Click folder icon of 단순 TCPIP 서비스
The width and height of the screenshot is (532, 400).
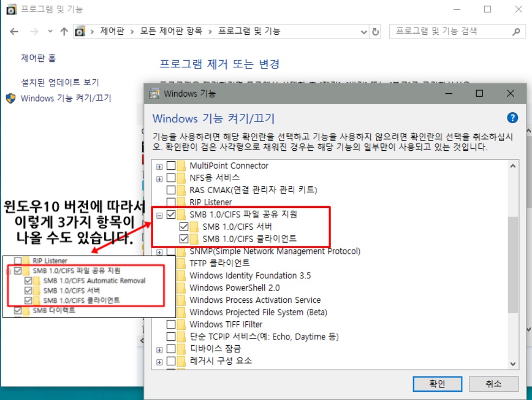181,336
